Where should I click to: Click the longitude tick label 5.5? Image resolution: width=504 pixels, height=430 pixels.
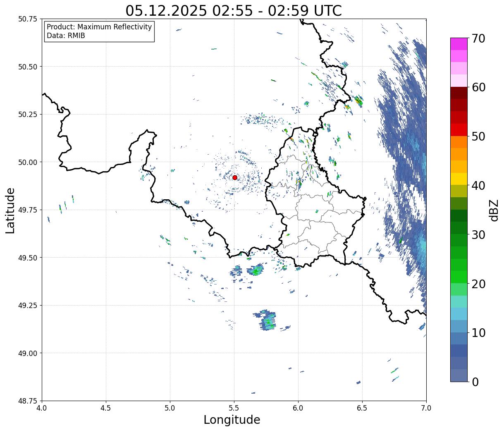(234, 408)
